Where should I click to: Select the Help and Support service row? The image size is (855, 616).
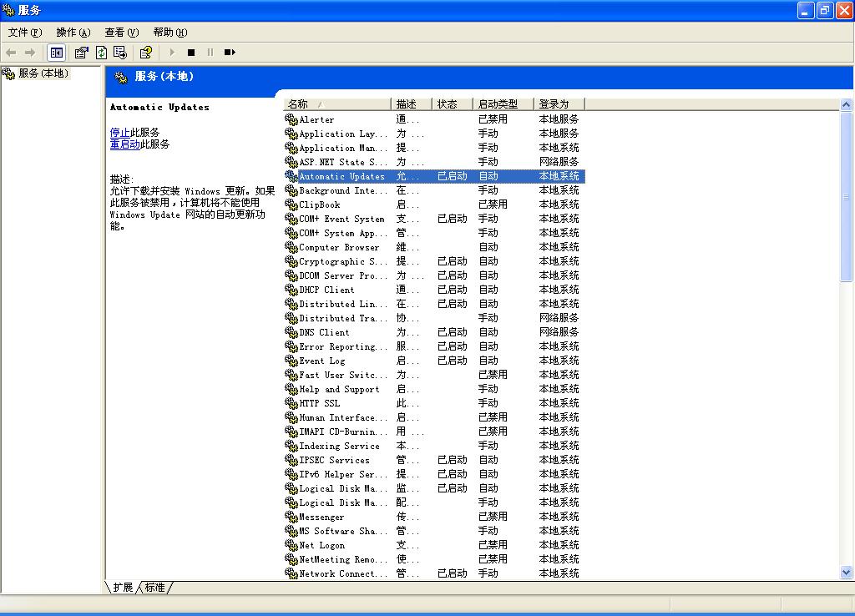pos(434,389)
